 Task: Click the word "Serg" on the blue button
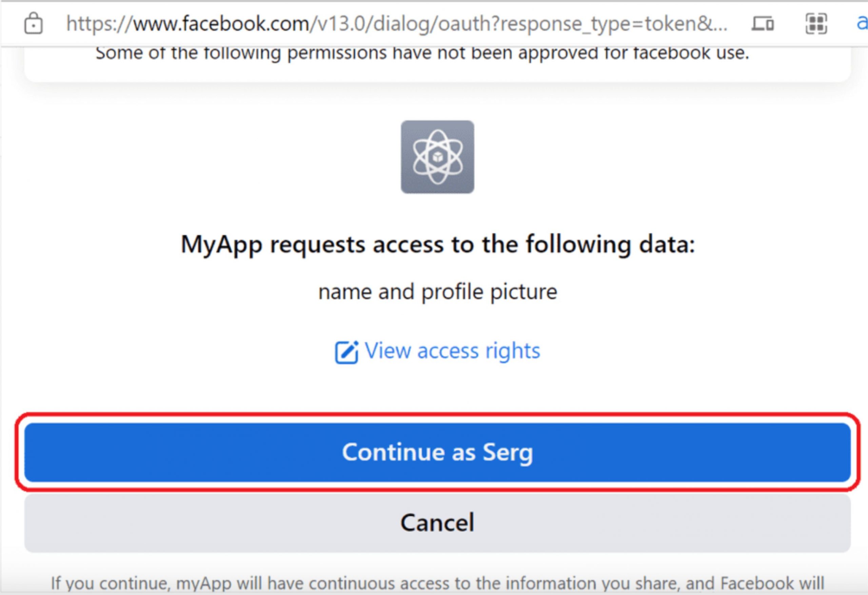(x=508, y=453)
